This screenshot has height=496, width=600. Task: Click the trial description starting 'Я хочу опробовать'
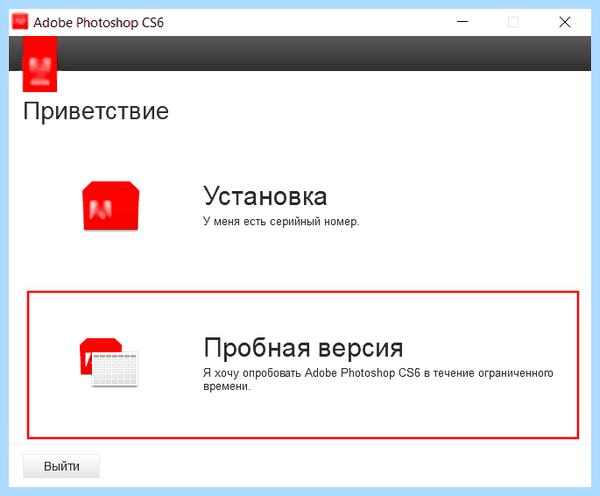378,379
